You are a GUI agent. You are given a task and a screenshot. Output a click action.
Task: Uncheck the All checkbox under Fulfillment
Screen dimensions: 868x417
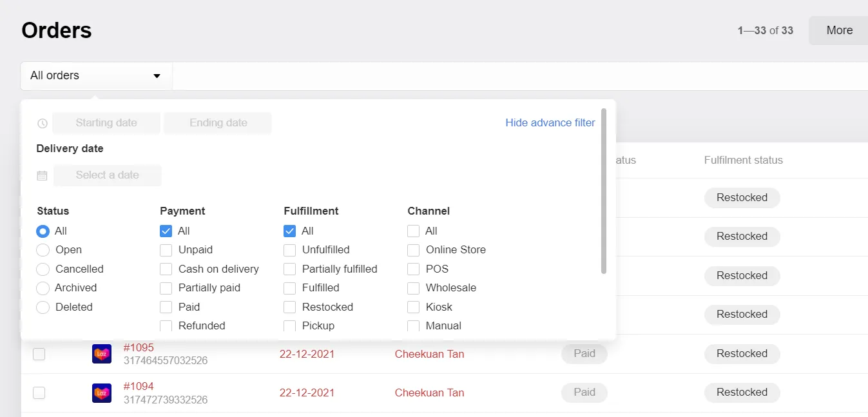click(289, 230)
